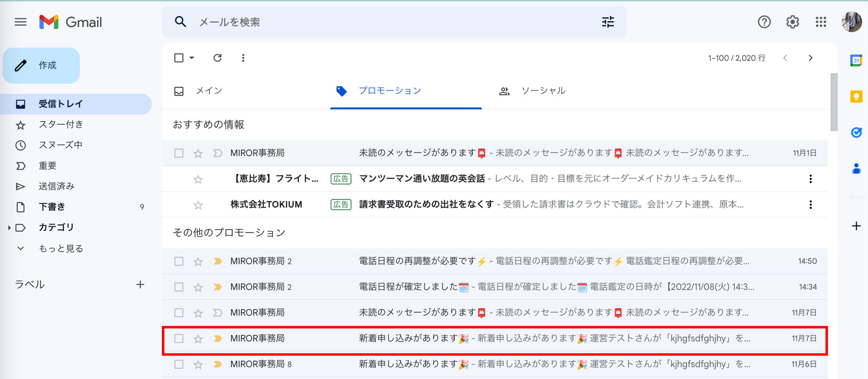Viewport: 868px width, 379px height.
Task: Get add-ons plus icon in side panel
Action: [856, 226]
